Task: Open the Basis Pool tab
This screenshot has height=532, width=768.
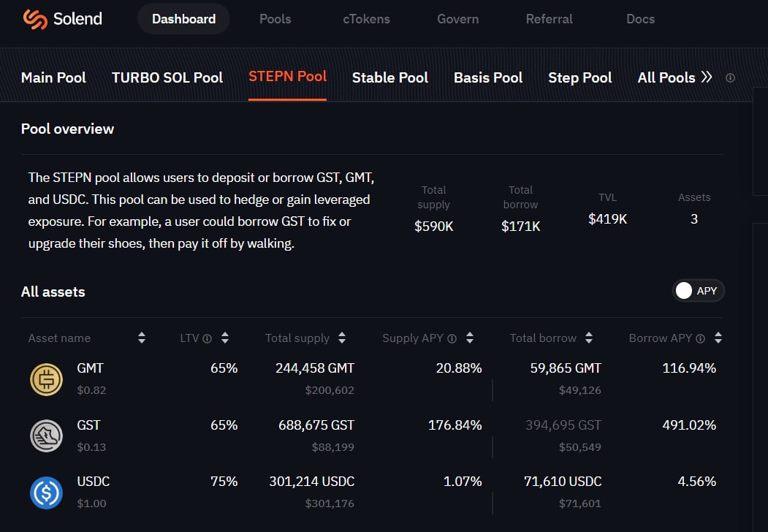Action: pyautogui.click(x=488, y=77)
